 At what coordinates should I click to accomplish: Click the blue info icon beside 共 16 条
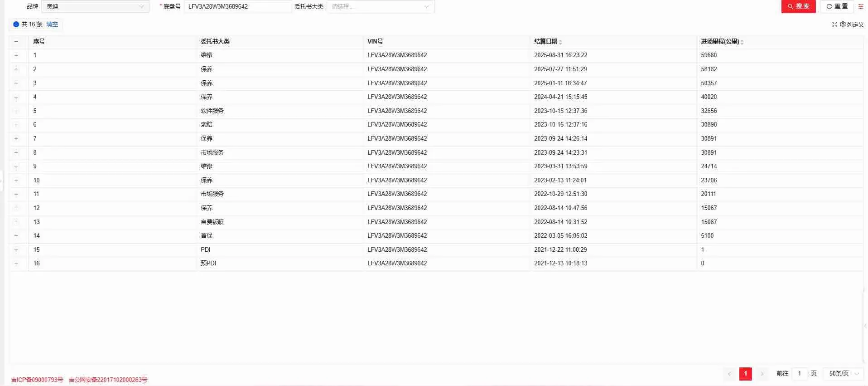[16, 24]
